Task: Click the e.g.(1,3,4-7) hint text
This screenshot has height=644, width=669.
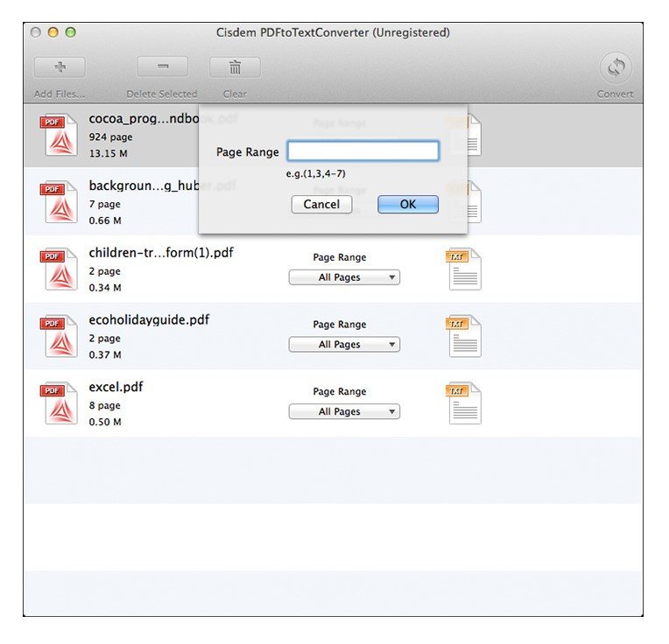Action: [316, 174]
